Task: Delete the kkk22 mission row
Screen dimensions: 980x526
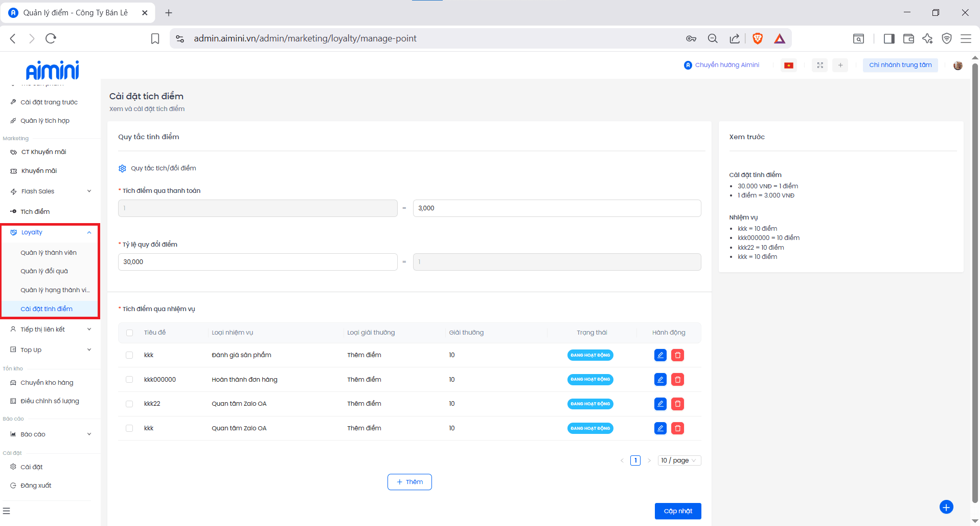Action: [677, 404]
